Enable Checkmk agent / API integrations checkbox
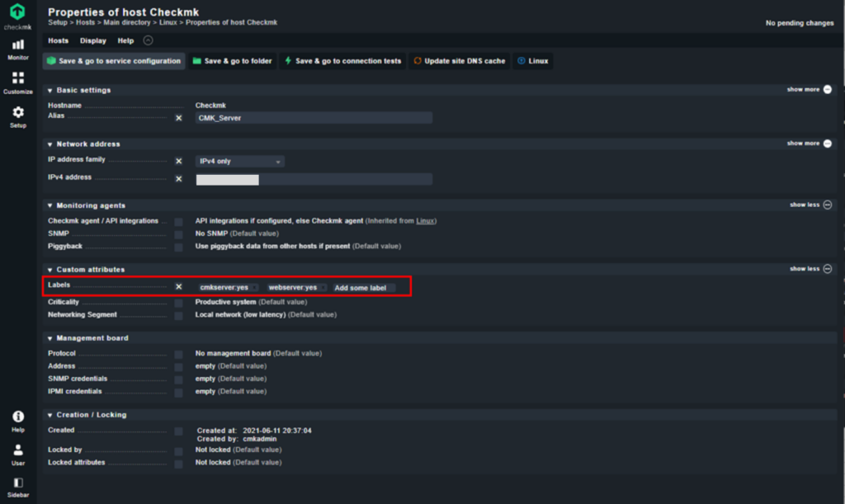 tap(178, 222)
